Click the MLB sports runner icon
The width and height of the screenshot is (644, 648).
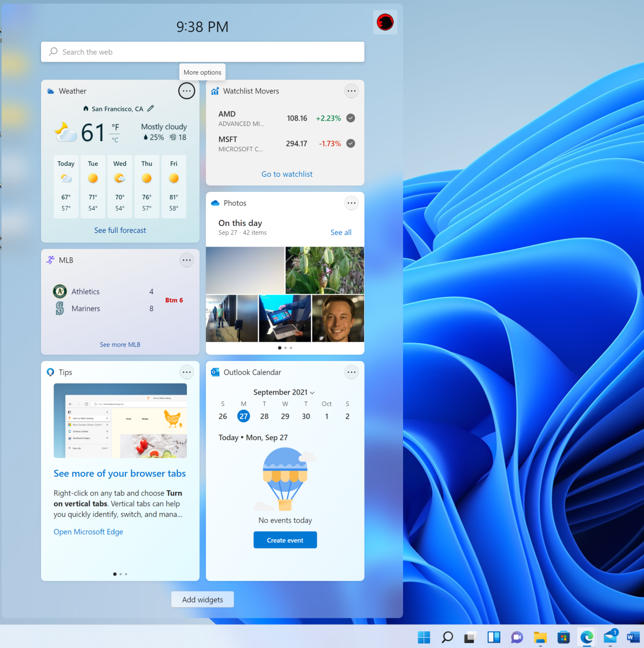[x=50, y=260]
